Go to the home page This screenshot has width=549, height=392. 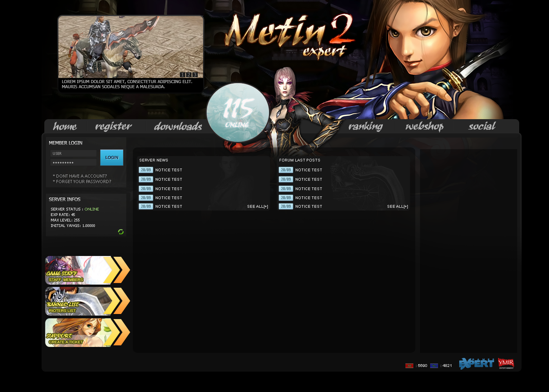65,126
